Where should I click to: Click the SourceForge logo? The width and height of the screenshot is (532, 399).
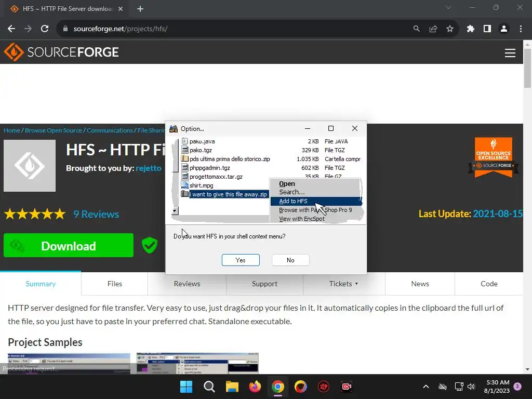pos(61,52)
